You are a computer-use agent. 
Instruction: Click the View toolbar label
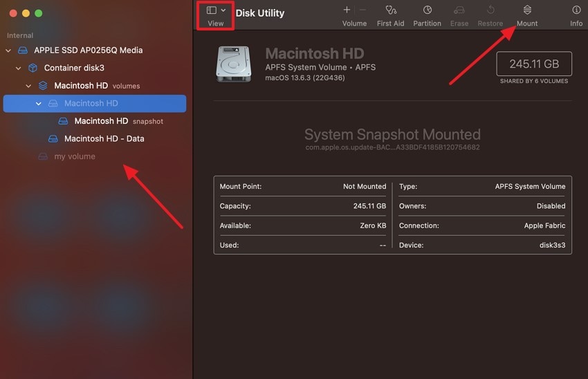pyautogui.click(x=216, y=24)
